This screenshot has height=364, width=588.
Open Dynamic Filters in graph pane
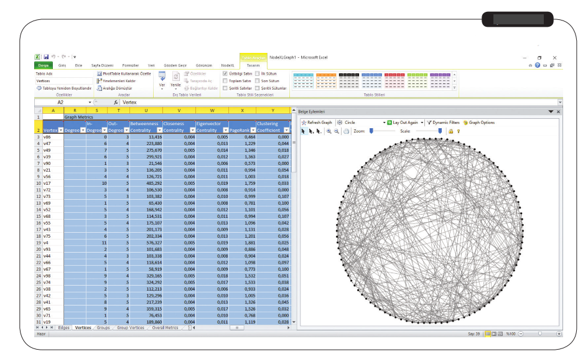click(446, 123)
